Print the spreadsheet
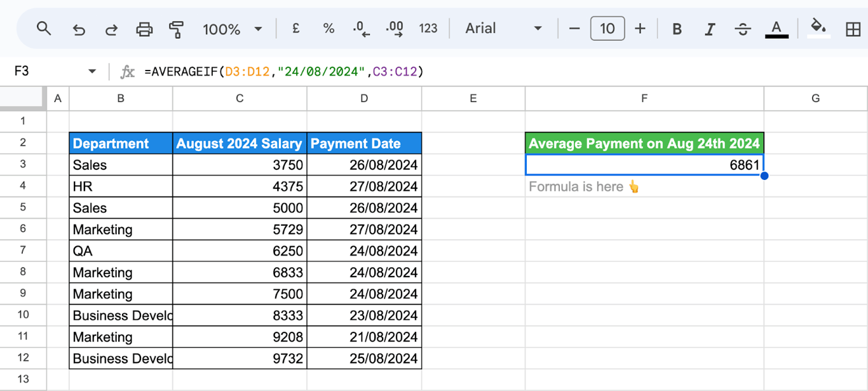 click(x=144, y=29)
